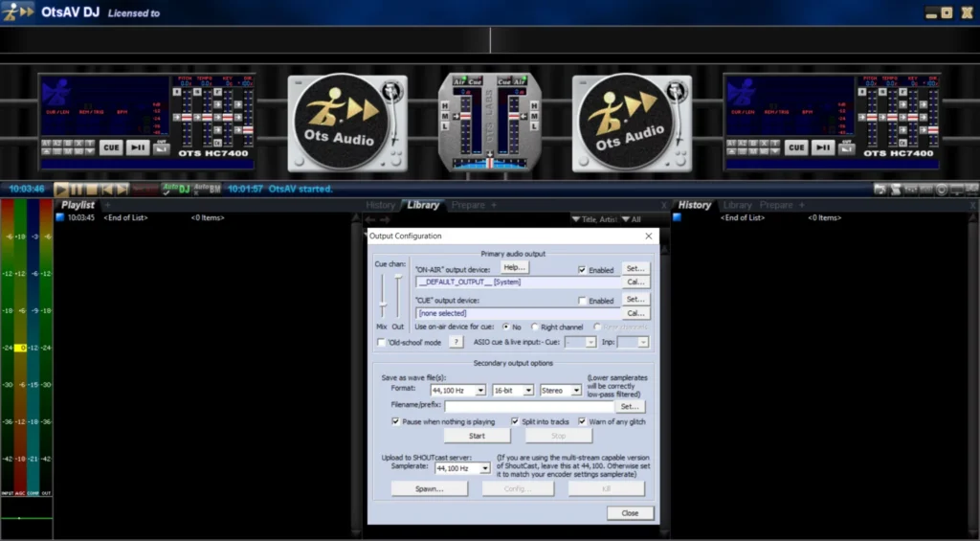This screenshot has width=980, height=541.
Task: Click the Close button in Output Configuration
Action: click(x=630, y=513)
